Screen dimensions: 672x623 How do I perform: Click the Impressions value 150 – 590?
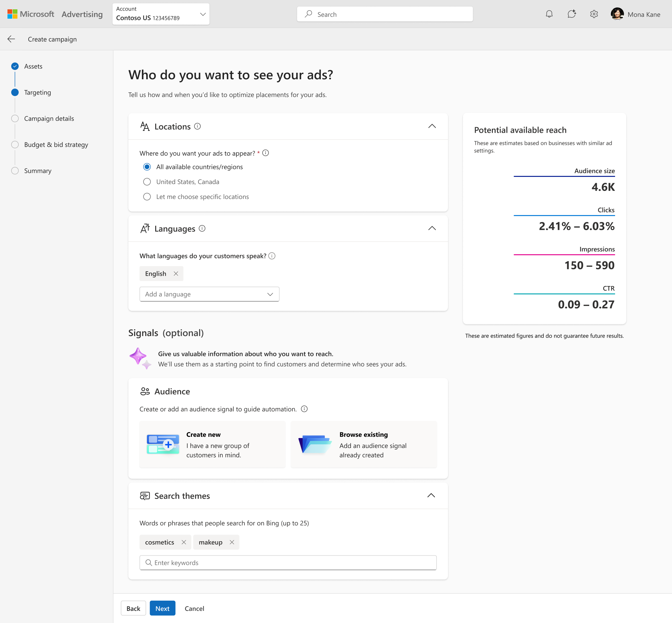click(590, 265)
